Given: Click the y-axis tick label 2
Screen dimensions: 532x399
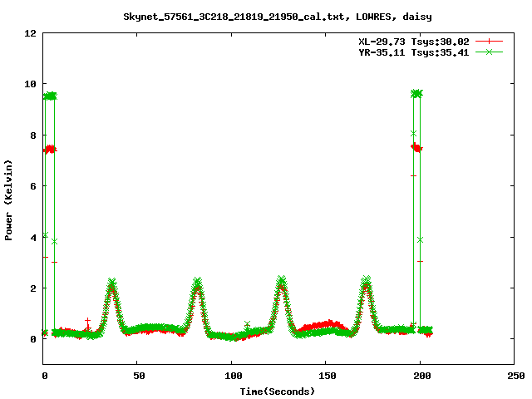Looking at the screenshot, I should pos(33,288).
